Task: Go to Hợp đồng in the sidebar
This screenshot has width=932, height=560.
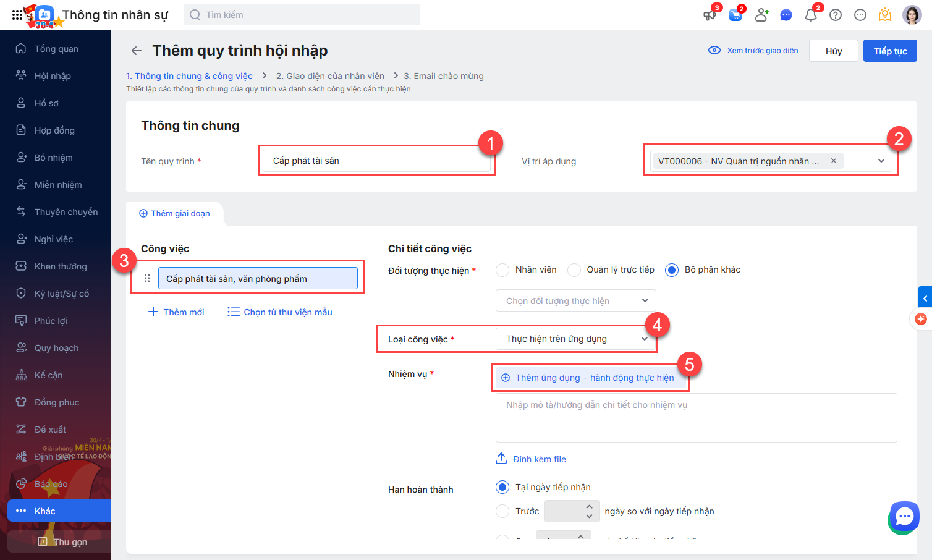Action: [54, 130]
